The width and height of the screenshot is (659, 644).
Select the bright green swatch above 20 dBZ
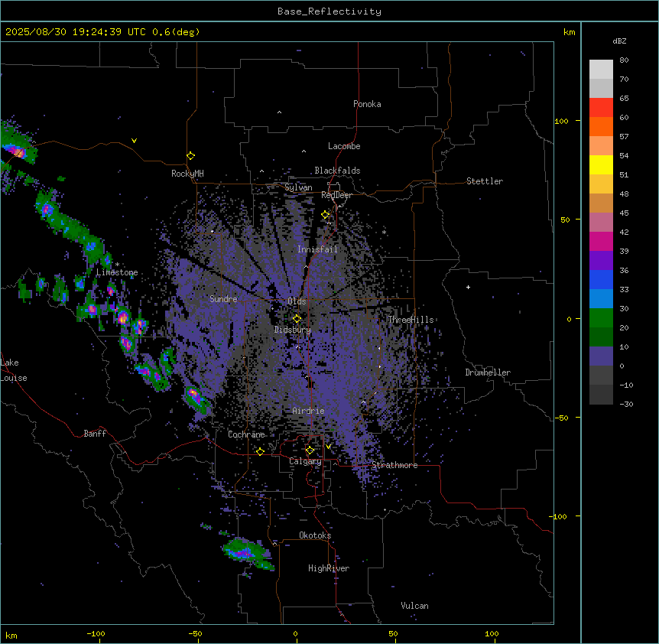[601, 318]
